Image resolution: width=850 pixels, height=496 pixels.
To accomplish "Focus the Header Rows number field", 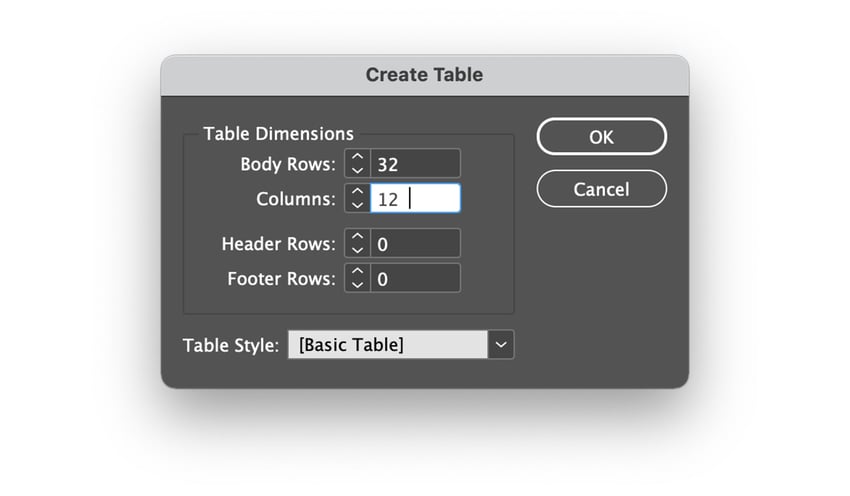I will point(414,243).
